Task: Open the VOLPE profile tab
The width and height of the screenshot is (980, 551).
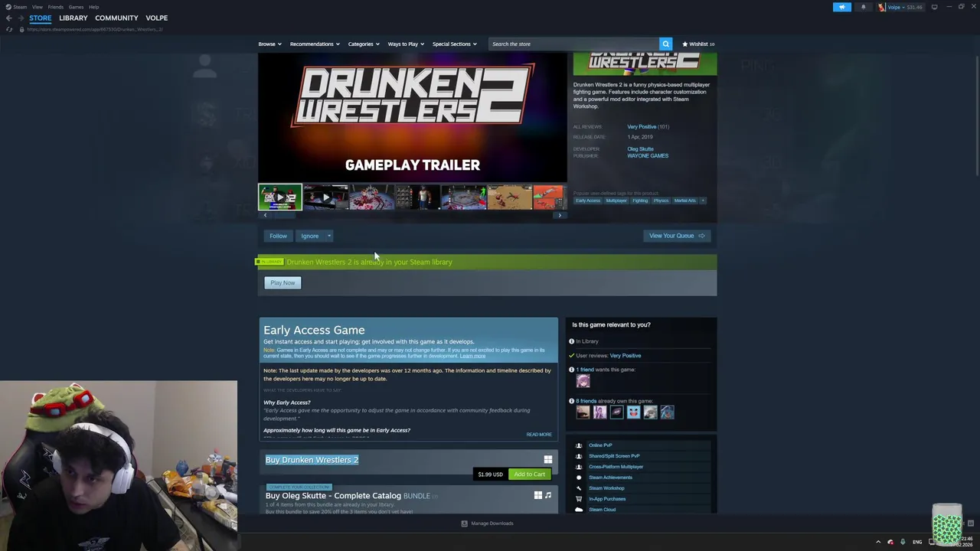Action: point(156,18)
